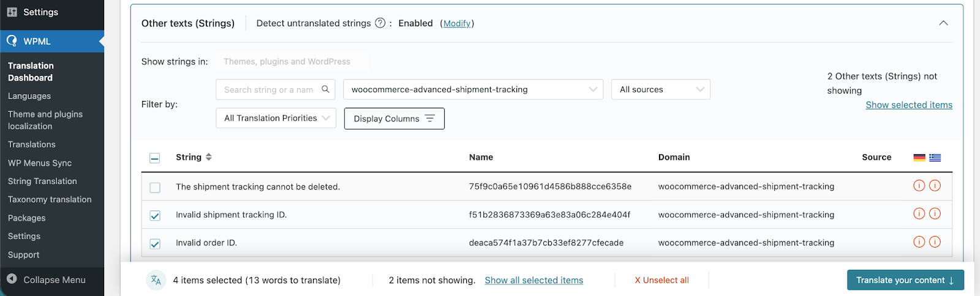The image size is (980, 296).
Task: Click the help icon beside Detect untranslated strings
Action: 380,23
